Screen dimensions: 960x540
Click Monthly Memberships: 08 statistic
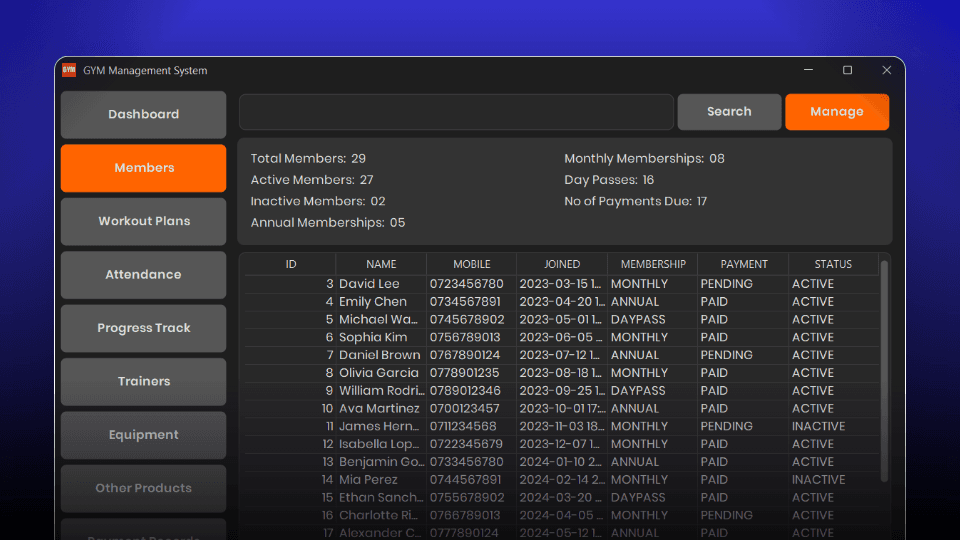pos(644,159)
